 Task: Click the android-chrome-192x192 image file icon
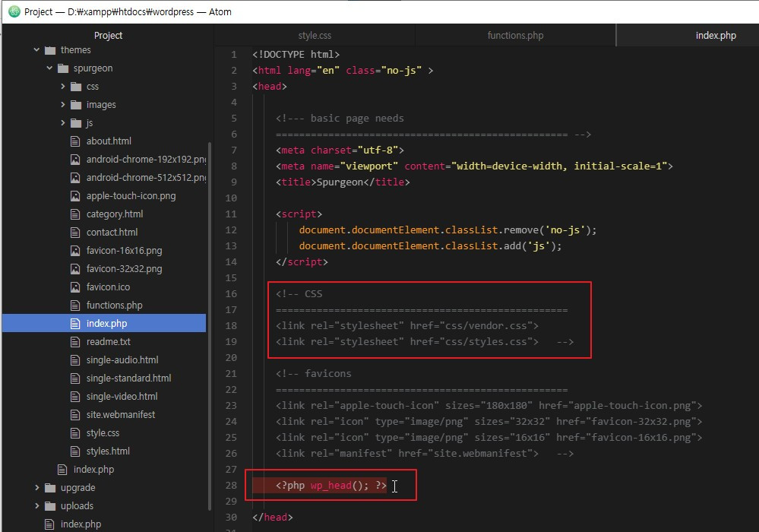75,160
